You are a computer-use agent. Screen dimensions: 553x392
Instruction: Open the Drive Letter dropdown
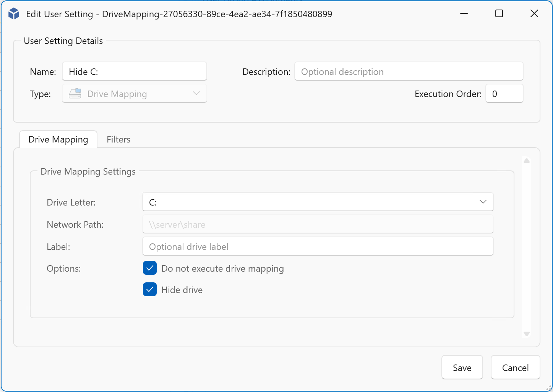click(317, 202)
